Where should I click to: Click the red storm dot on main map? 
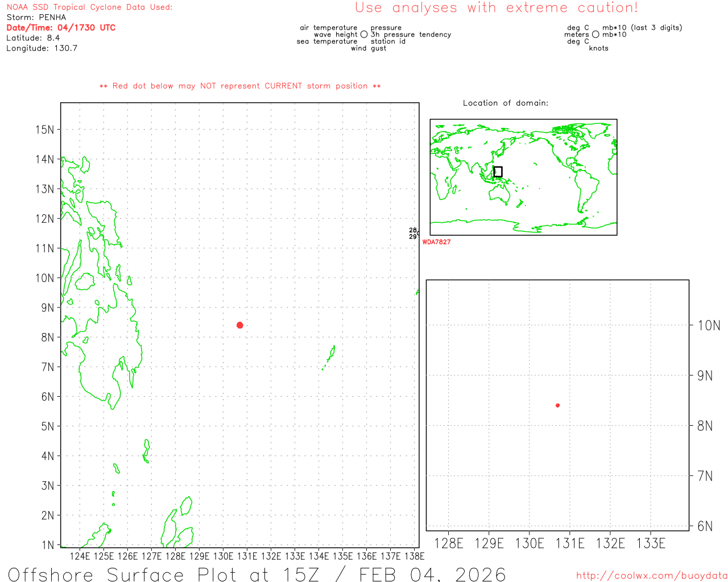click(x=240, y=325)
